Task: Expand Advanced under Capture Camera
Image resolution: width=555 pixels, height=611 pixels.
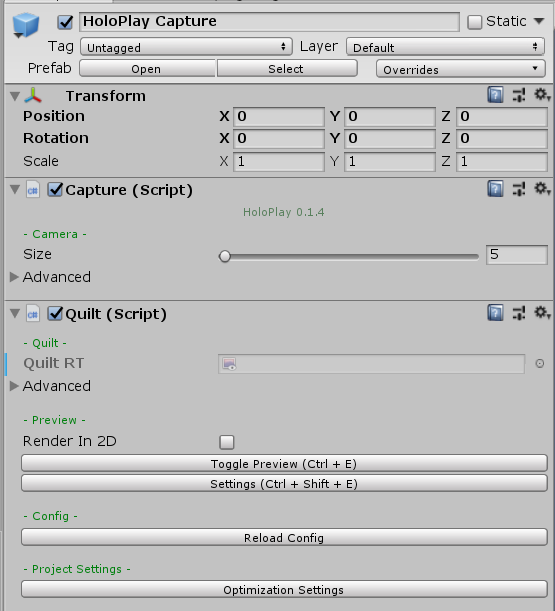Action: point(14,277)
